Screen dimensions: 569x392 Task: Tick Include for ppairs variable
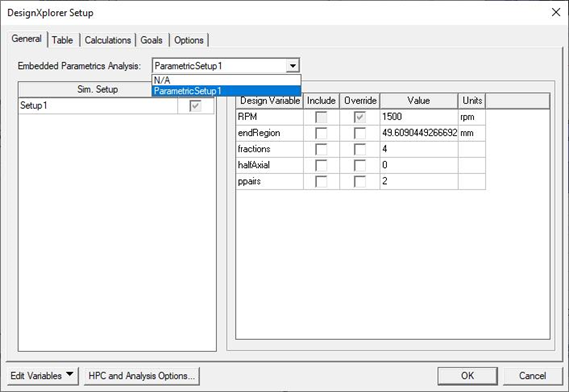[321, 181]
